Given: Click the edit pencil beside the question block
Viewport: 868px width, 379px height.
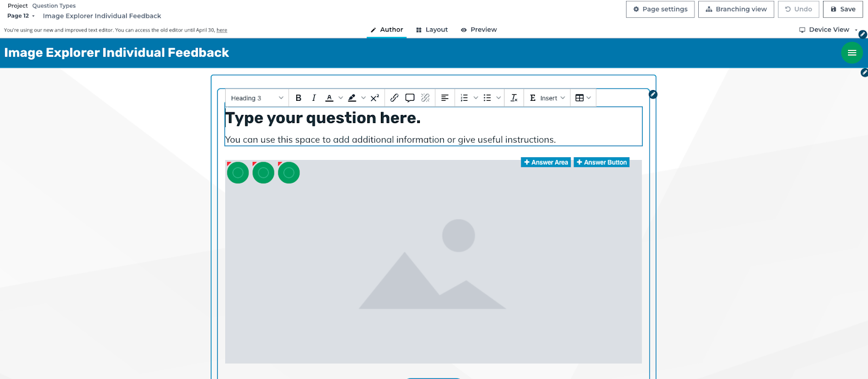Looking at the screenshot, I should (653, 94).
